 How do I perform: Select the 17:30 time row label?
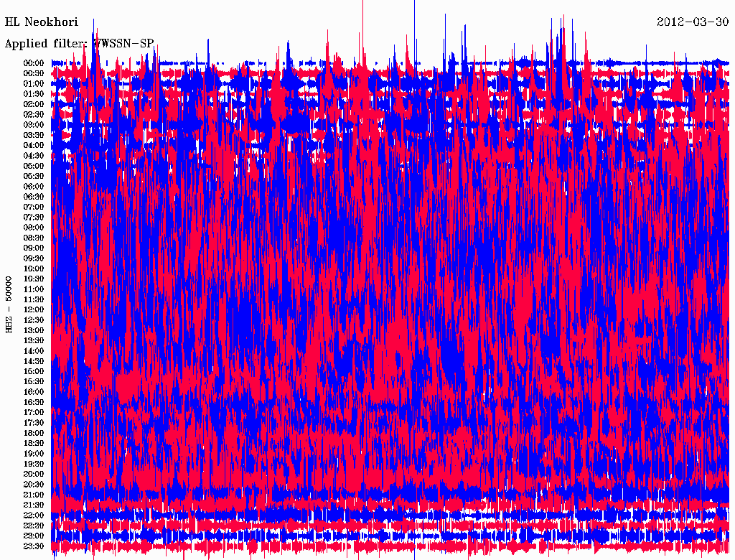tap(34, 423)
